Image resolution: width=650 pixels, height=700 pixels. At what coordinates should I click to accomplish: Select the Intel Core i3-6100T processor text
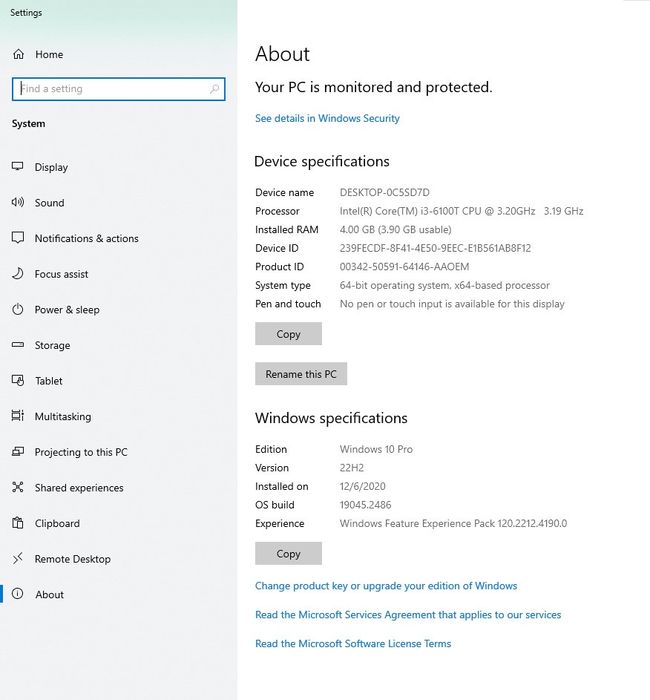(461, 211)
